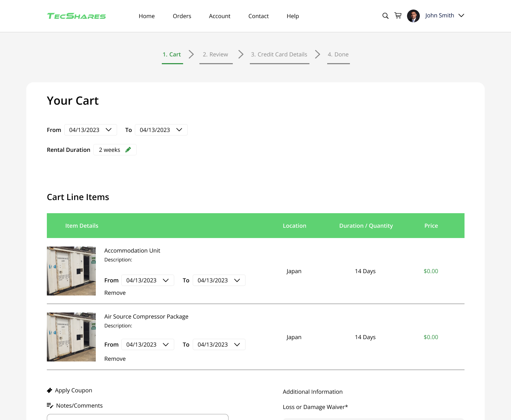Image resolution: width=511 pixels, height=420 pixels.
Task: Edit rental duration with the pencil icon
Action: (128, 150)
